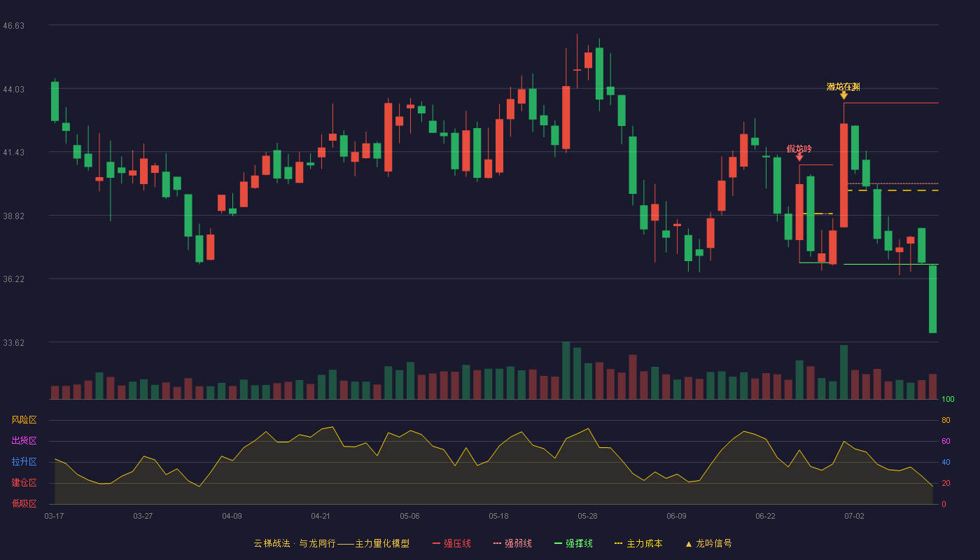Click the 36.22 price axis label
Image resolution: width=980 pixels, height=560 pixels.
pos(13,279)
